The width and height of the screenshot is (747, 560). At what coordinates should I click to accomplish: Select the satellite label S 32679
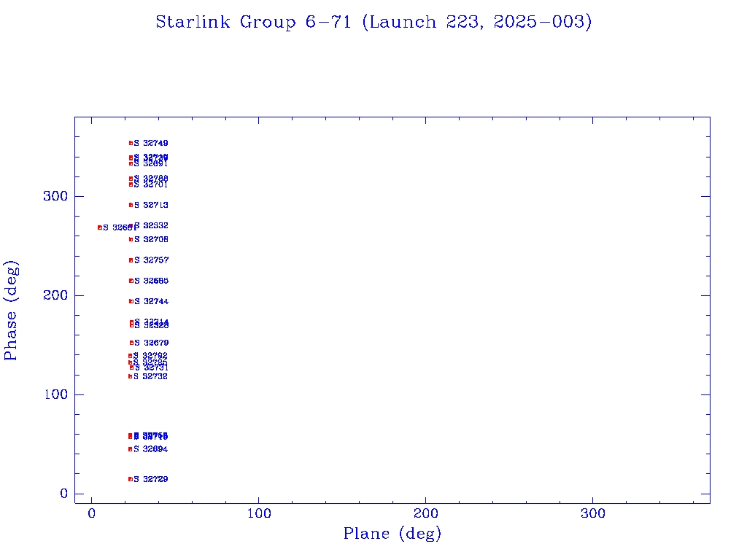[x=151, y=343]
